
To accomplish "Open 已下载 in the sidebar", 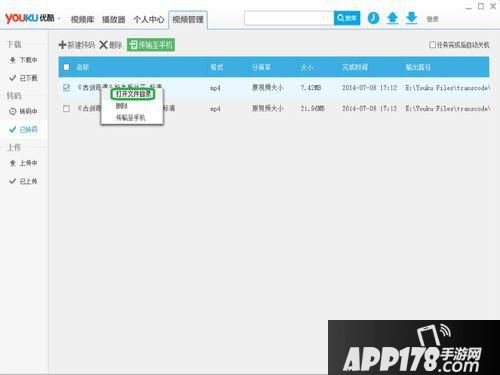I will coord(24,78).
